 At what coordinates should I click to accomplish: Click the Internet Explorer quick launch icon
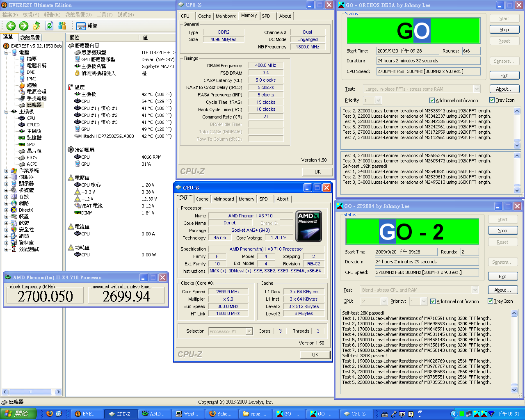pos(59,413)
